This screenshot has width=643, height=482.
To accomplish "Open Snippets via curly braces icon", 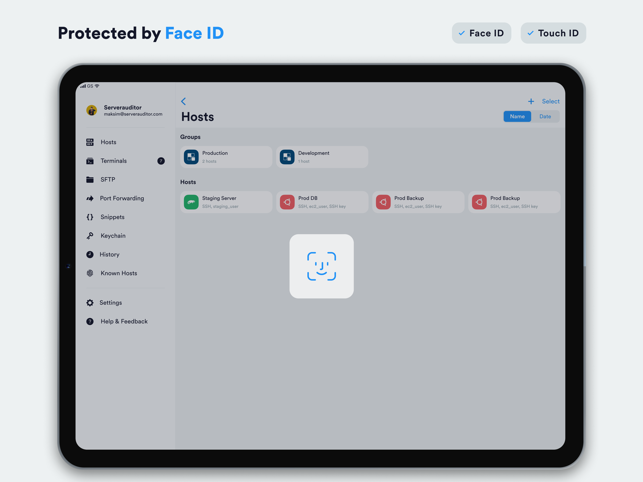I will click(90, 217).
